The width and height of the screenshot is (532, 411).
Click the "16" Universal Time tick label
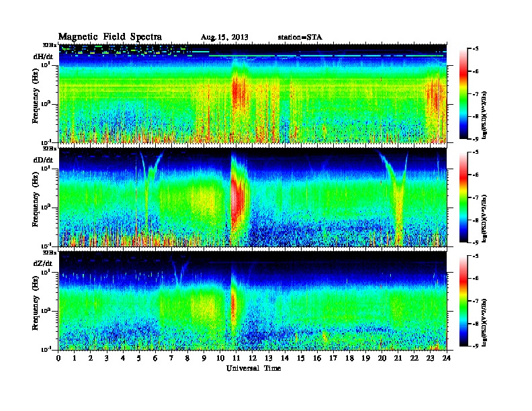pyautogui.click(x=317, y=358)
